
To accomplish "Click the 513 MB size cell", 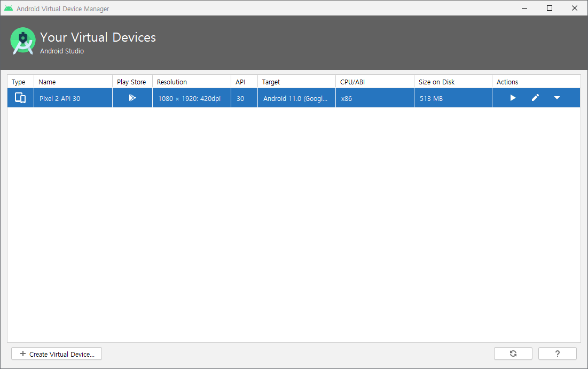I will 453,98.
